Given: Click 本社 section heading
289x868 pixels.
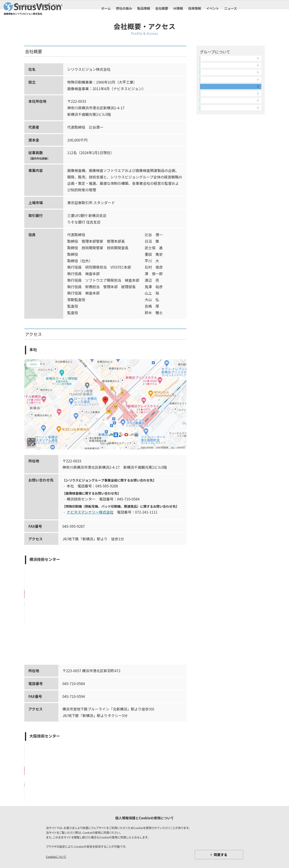Looking at the screenshot, I should pos(33,350).
